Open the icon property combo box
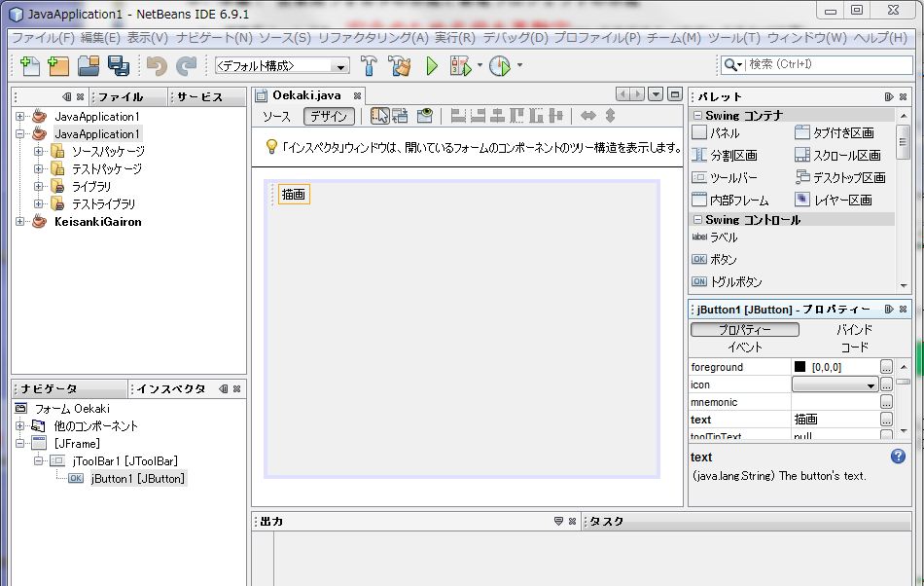Screen dimensions: 924x586 (835, 385)
